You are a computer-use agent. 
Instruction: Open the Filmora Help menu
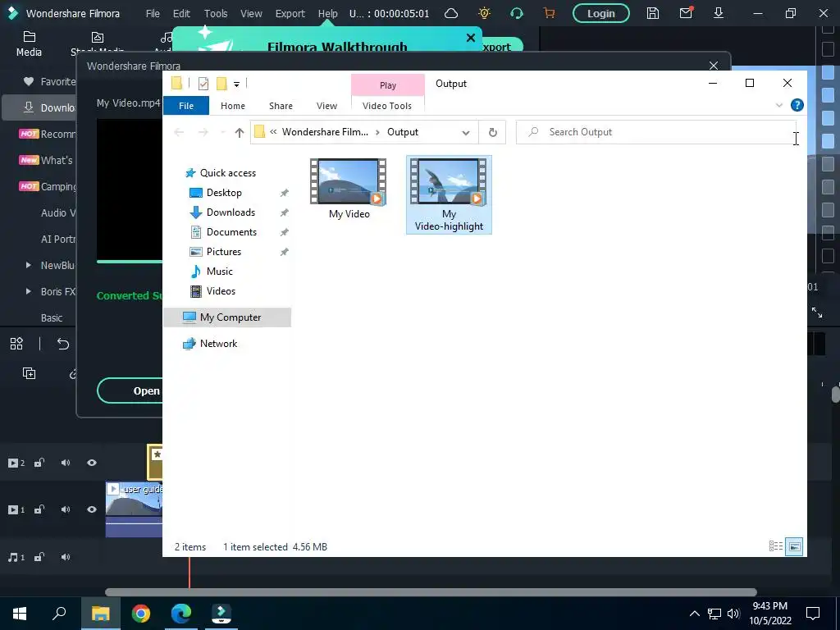pos(328,13)
